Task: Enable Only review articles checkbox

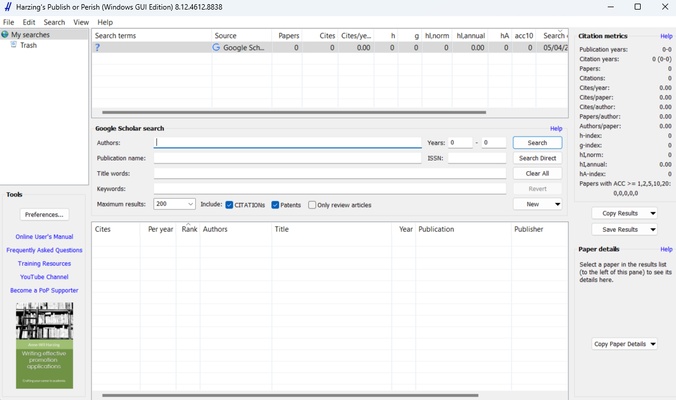Action: tap(312, 205)
